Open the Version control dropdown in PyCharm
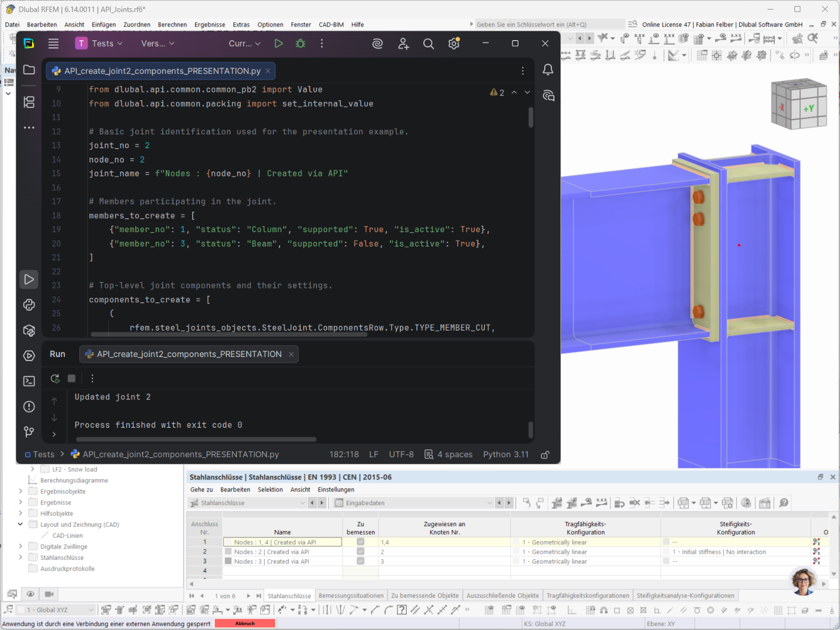The image size is (840, 630). [158, 43]
